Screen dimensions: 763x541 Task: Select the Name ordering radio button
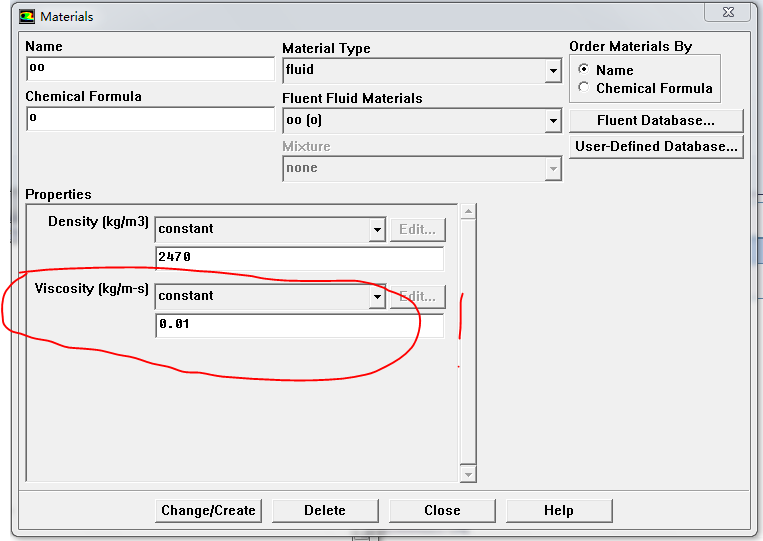point(584,70)
